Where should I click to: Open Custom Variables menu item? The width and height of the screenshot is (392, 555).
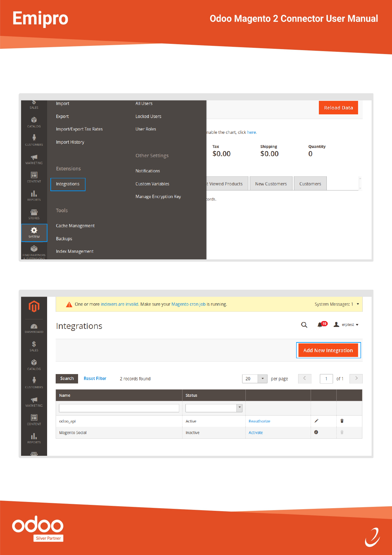point(152,184)
